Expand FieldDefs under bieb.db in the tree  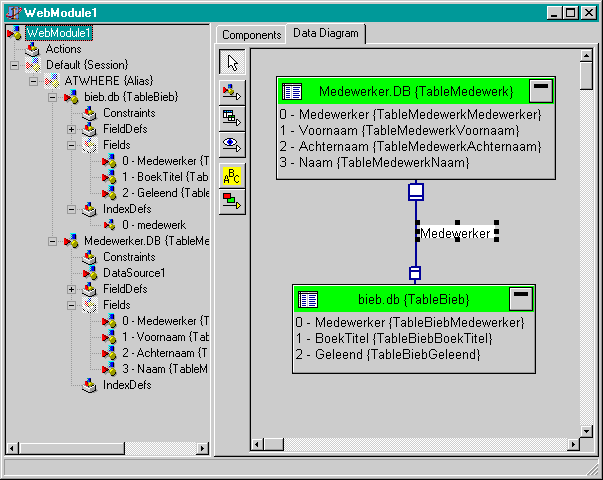pos(71,129)
